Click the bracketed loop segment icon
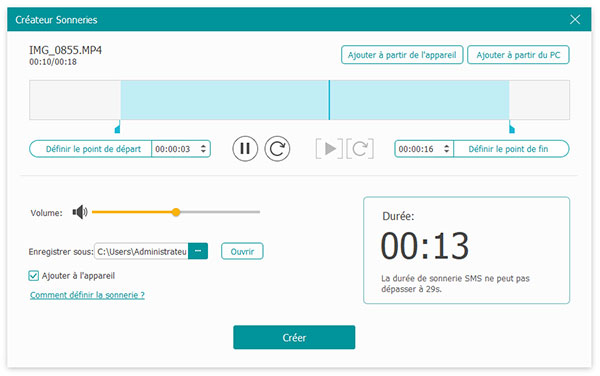 pyautogui.click(x=360, y=149)
